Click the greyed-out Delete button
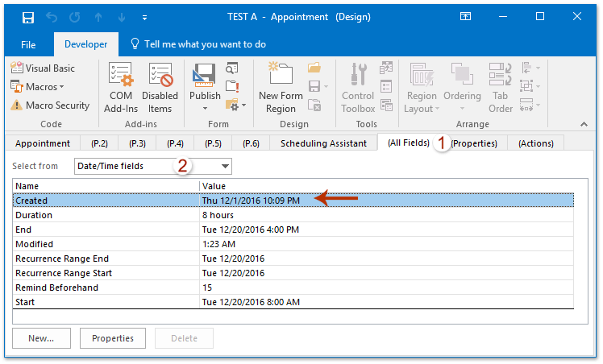The image size is (603, 364). [x=185, y=338]
